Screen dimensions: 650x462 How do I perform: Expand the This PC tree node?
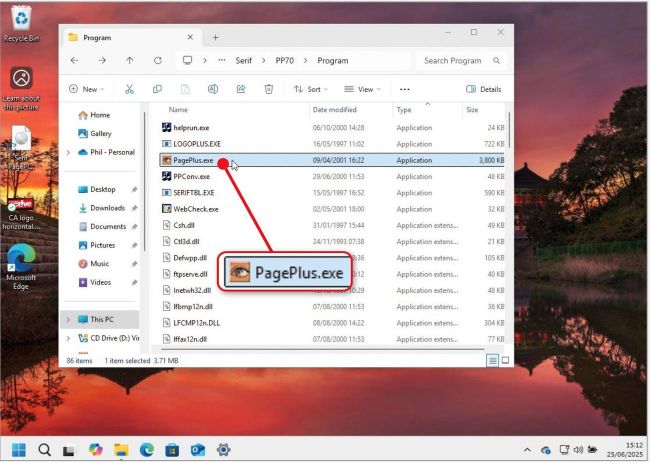pos(68,320)
